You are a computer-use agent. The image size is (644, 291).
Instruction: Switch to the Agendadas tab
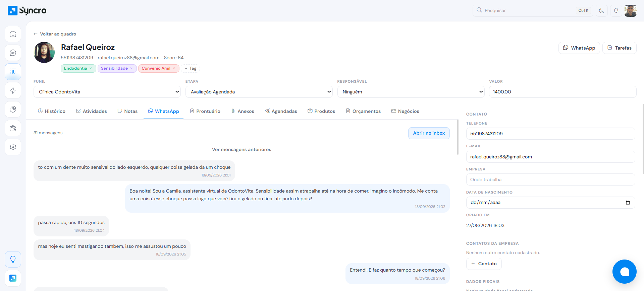coord(281,111)
